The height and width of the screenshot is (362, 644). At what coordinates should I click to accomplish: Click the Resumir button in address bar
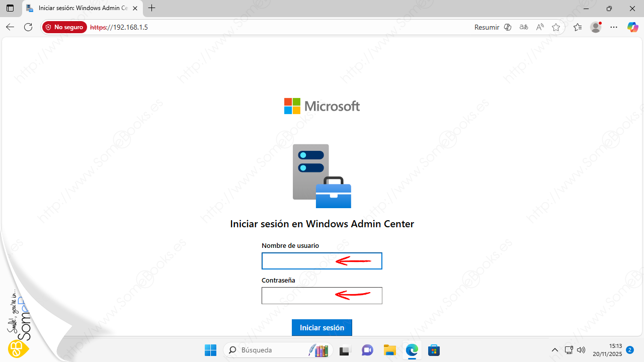(x=487, y=27)
